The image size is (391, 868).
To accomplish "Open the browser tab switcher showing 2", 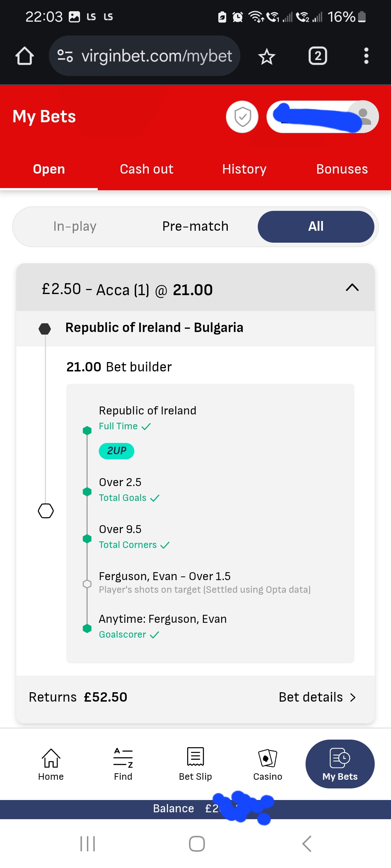I will click(x=318, y=56).
